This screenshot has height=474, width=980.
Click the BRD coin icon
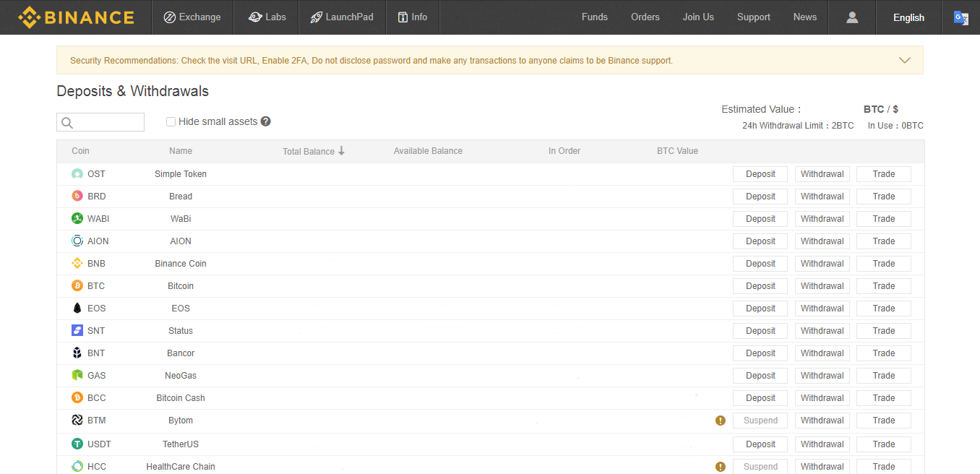77,197
